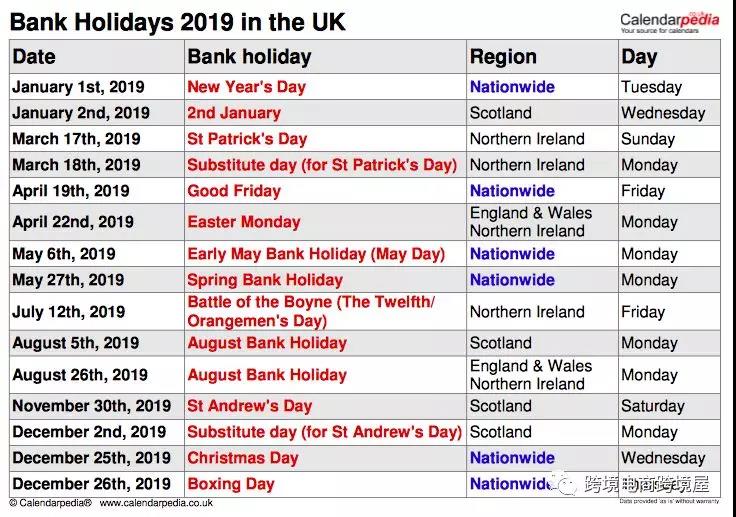The height and width of the screenshot is (517, 736).
Task: Select the Easter Monday entry
Action: point(244,222)
